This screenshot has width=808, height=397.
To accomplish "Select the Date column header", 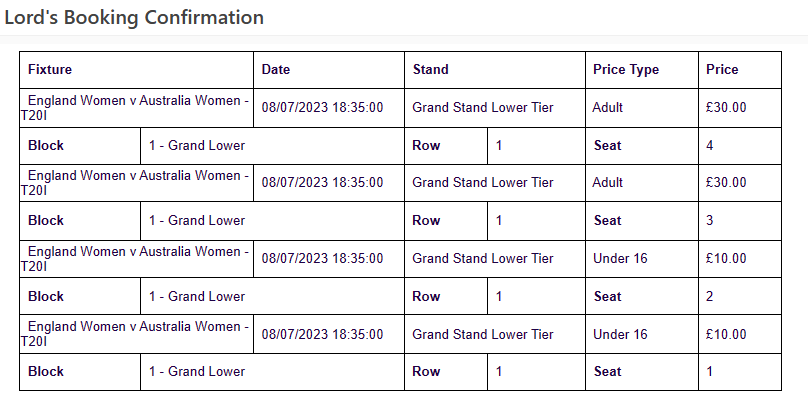I will 329,70.
